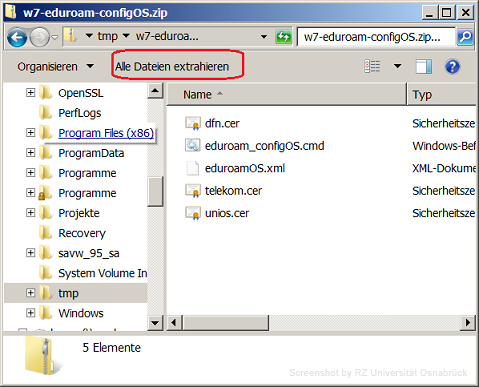479x387 pixels.
Task: Click the locked Programme folder icon
Action: pos(45,193)
